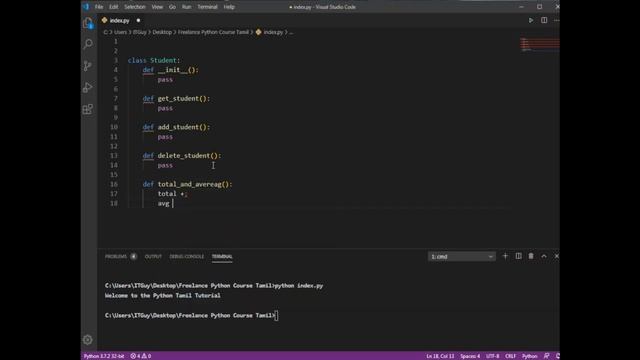Viewport: 640px width, 360px height.
Task: Click 'avg' code on line 18
Action: pyautogui.click(x=163, y=203)
